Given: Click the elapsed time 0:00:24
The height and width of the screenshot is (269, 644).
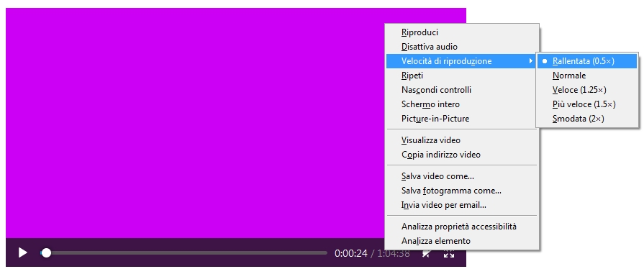Looking at the screenshot, I should [350, 253].
